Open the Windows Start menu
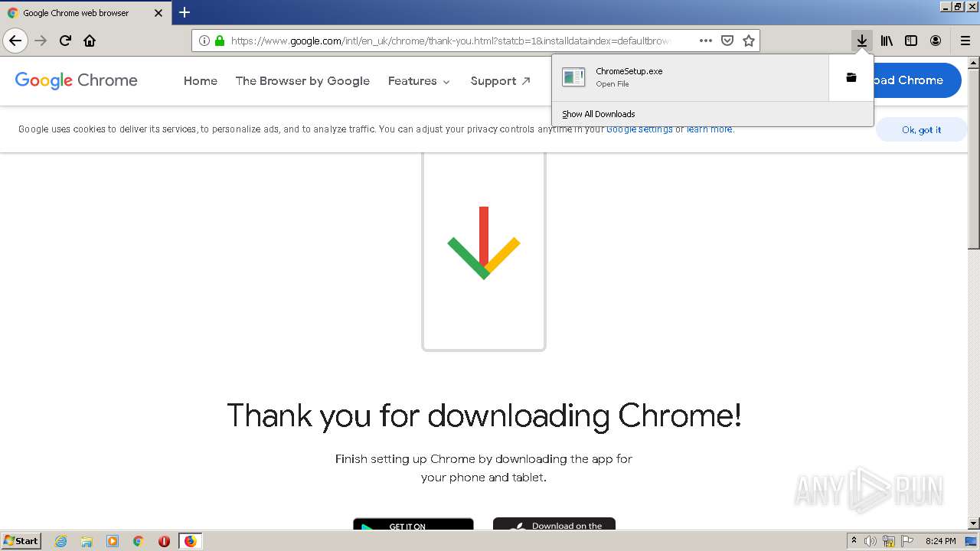980x551 pixels. pos(21,541)
